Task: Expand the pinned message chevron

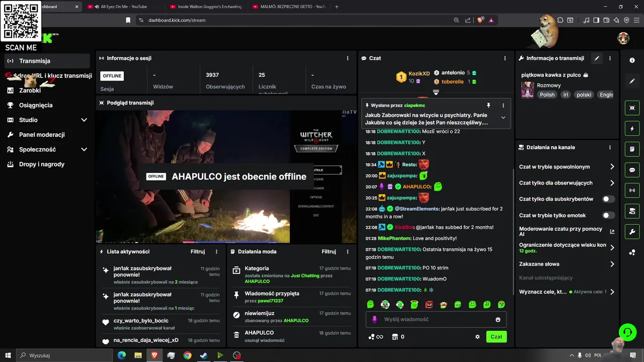Action: (x=503, y=118)
